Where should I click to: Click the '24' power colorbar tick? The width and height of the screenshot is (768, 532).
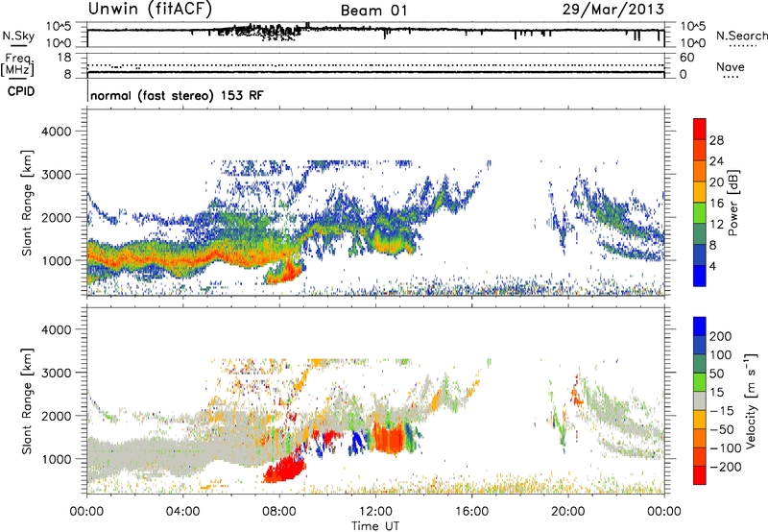pyautogui.click(x=716, y=161)
